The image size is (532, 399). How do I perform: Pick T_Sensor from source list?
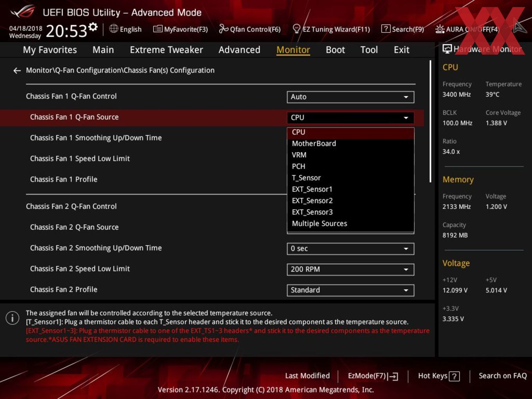350,178
